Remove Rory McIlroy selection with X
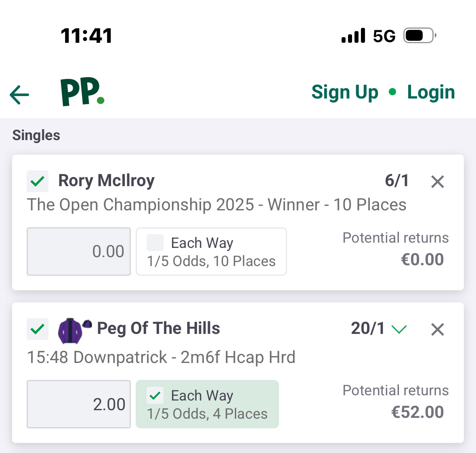 point(437,182)
